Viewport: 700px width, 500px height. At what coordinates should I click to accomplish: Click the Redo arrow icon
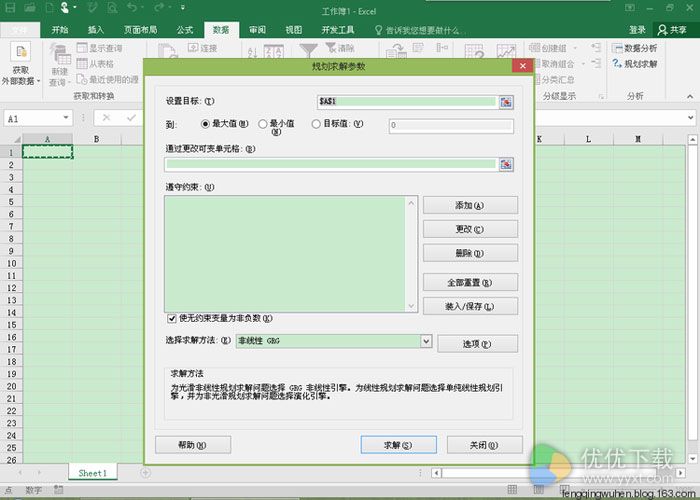click(159, 7)
